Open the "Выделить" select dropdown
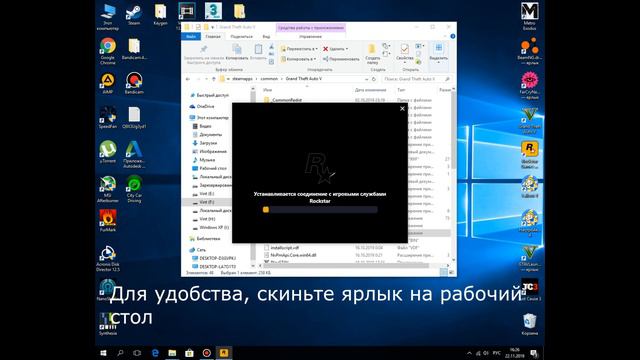 pos(438,53)
